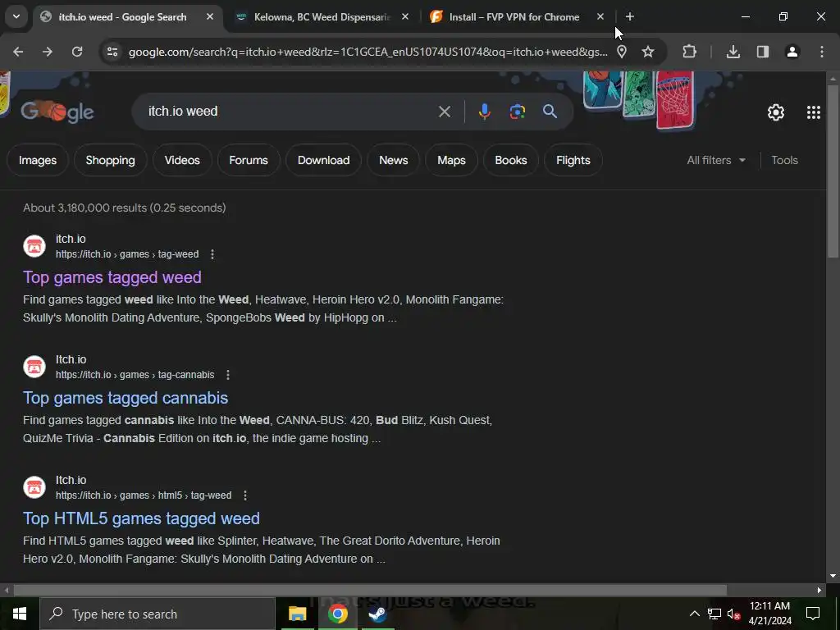Image resolution: width=840 pixels, height=630 pixels.
Task: Open the taskbar network status icon
Action: click(x=714, y=614)
